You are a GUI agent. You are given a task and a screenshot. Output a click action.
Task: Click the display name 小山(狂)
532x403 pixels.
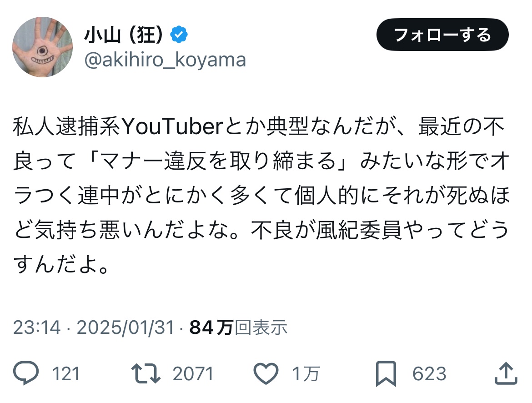pyautogui.click(x=124, y=35)
